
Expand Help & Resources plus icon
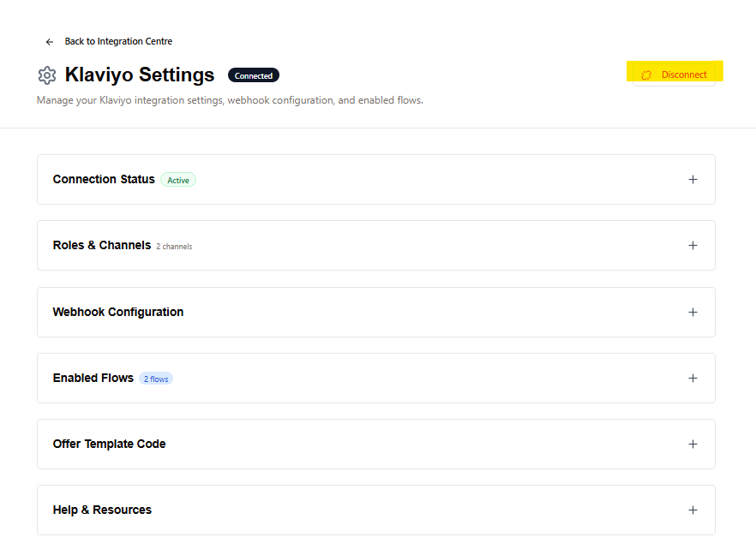pyautogui.click(x=693, y=510)
